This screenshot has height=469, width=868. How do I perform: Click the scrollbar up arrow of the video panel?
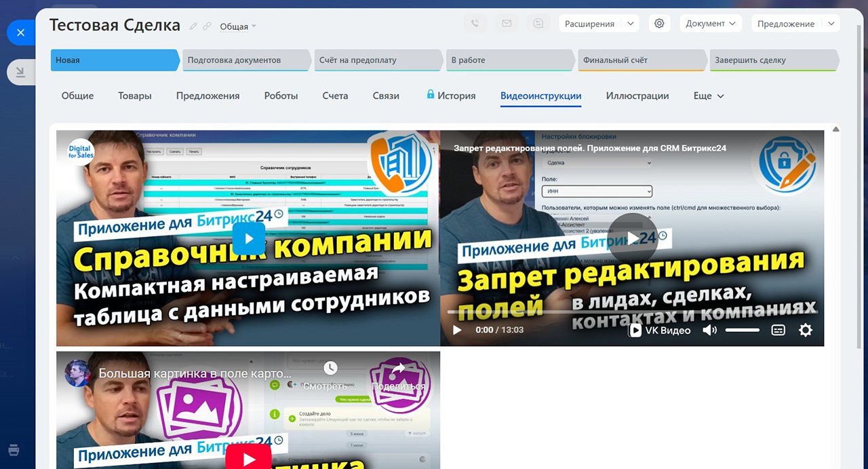tap(835, 129)
